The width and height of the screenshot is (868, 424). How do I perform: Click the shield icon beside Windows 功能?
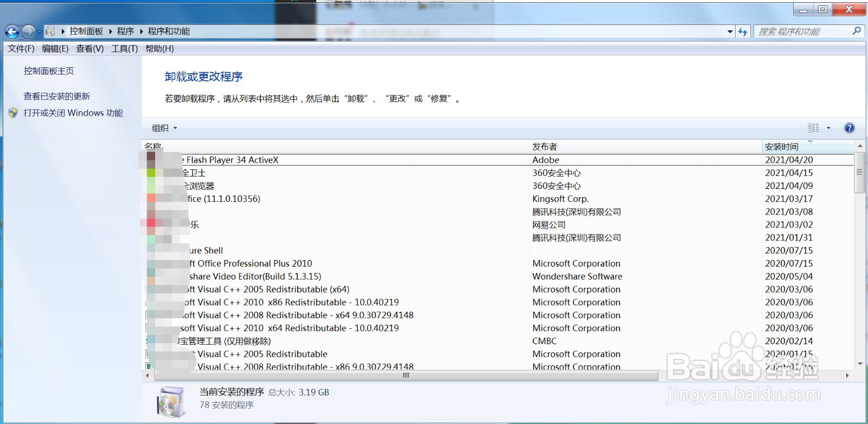[14, 113]
